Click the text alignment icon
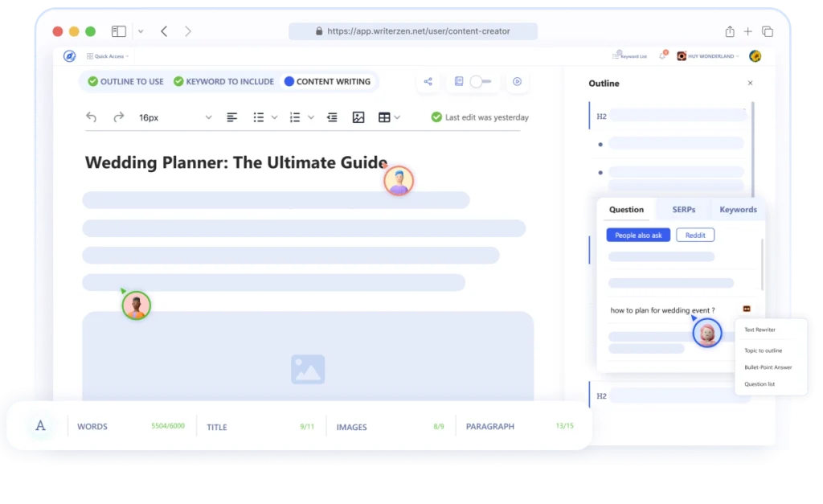The image size is (823, 504). 231,117
